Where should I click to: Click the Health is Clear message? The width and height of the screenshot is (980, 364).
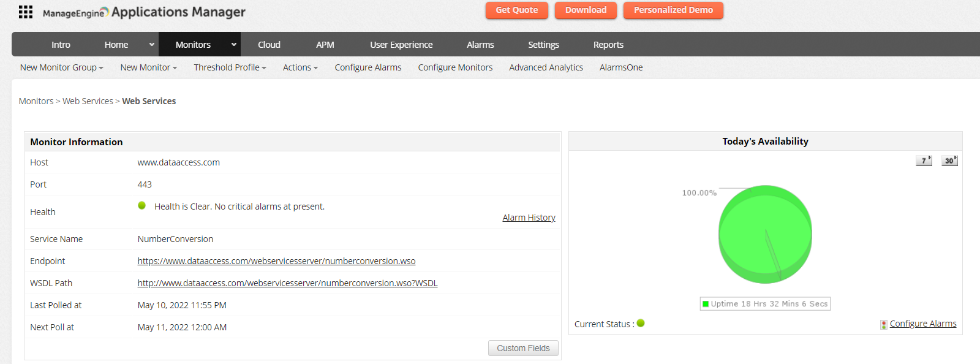(239, 207)
